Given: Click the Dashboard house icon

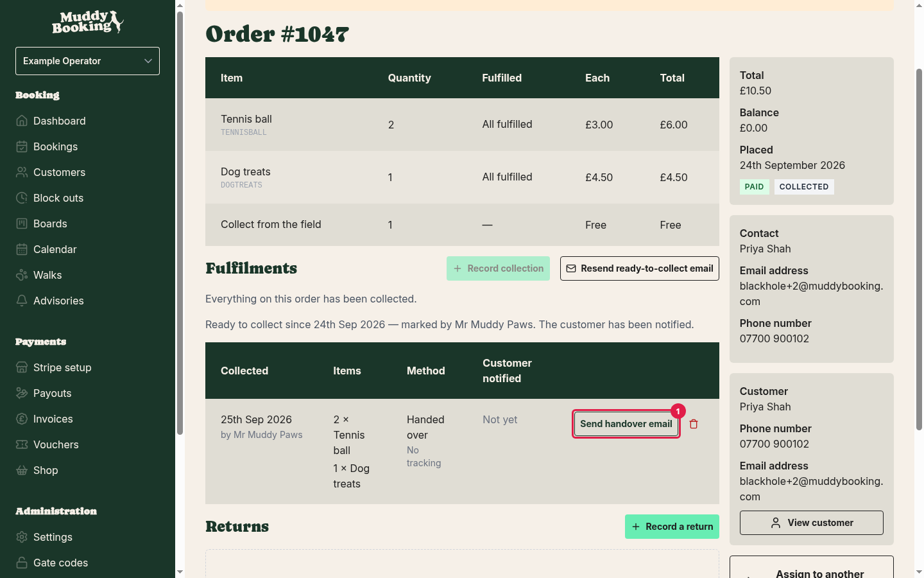Looking at the screenshot, I should [22, 121].
